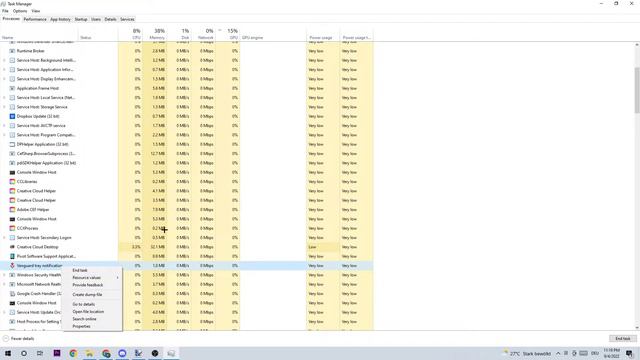Expand Service Host: Storage Service row
640x360 pixels.
[4, 107]
